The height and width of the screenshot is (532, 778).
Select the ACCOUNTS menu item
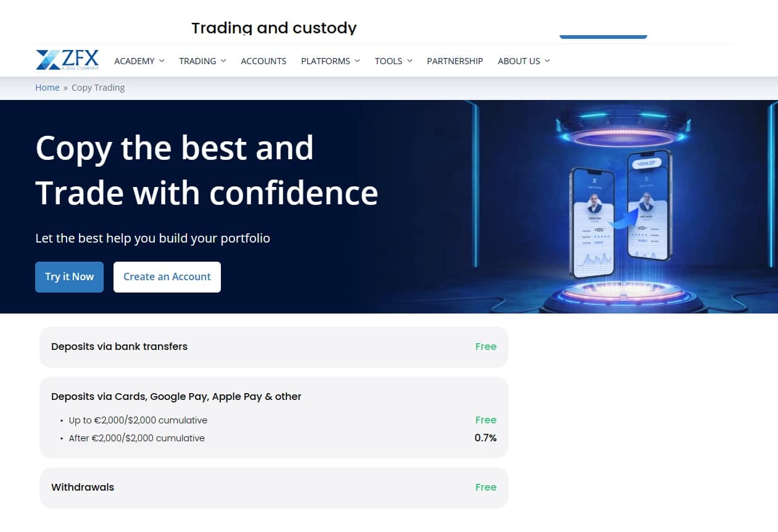click(x=263, y=60)
